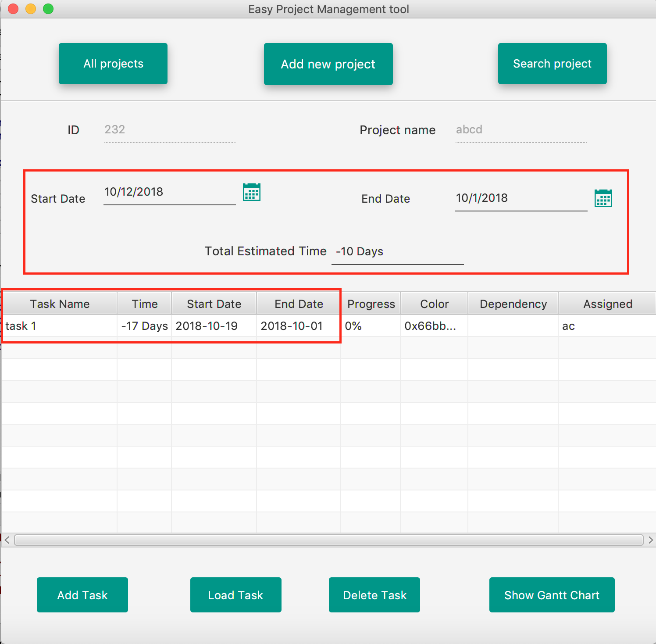This screenshot has height=644, width=656.
Task: Open the Start Date calendar picker
Action: (x=251, y=192)
